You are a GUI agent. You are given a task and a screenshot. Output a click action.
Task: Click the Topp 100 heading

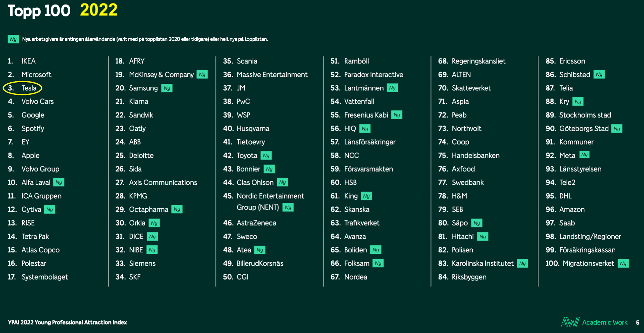click(x=39, y=11)
